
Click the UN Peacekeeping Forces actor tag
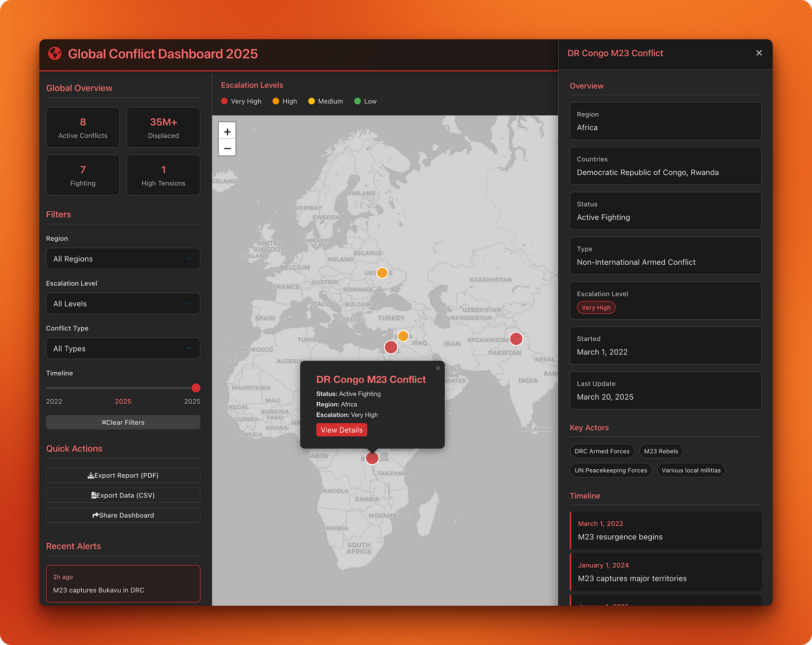click(x=611, y=470)
